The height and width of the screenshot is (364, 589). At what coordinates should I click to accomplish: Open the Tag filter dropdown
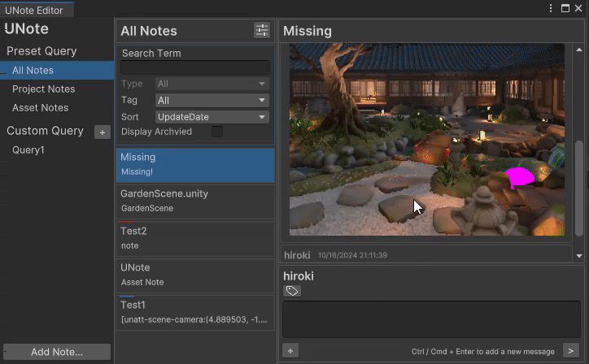coord(212,100)
